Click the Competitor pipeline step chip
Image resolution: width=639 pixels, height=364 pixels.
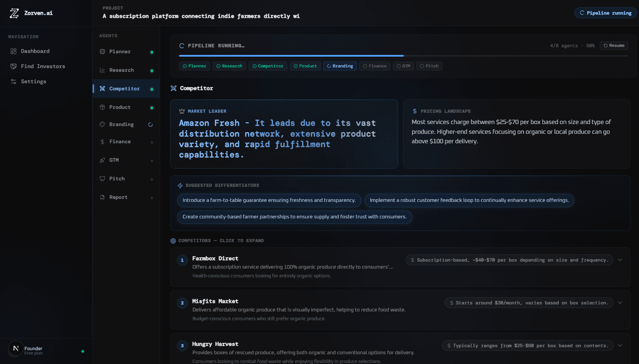(x=268, y=66)
